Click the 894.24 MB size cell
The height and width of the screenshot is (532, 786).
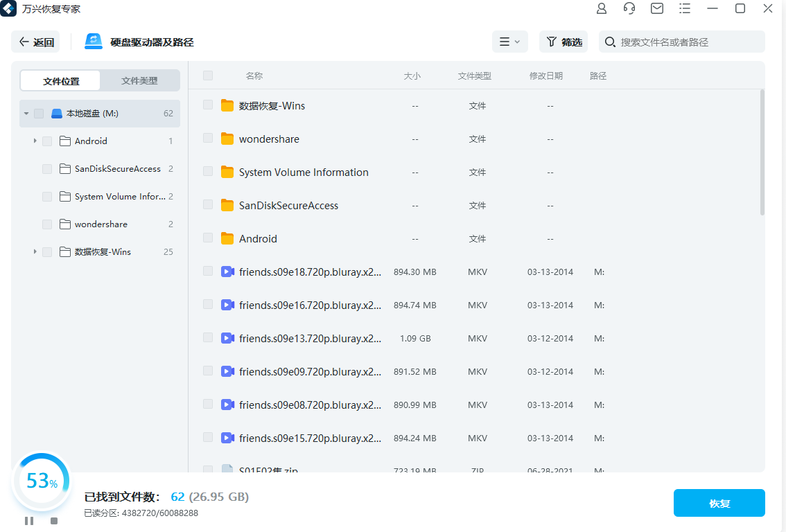point(414,438)
